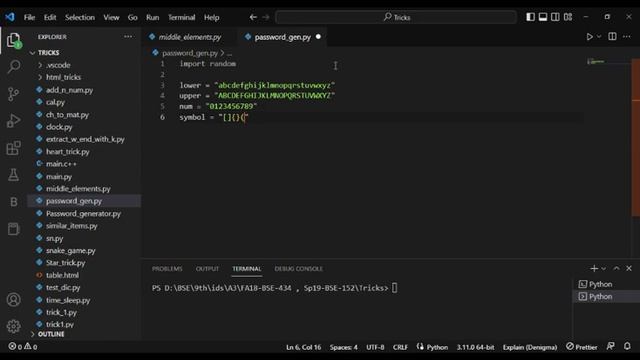Create new terminal with plus icon
This screenshot has width=640, height=360.
(x=594, y=268)
